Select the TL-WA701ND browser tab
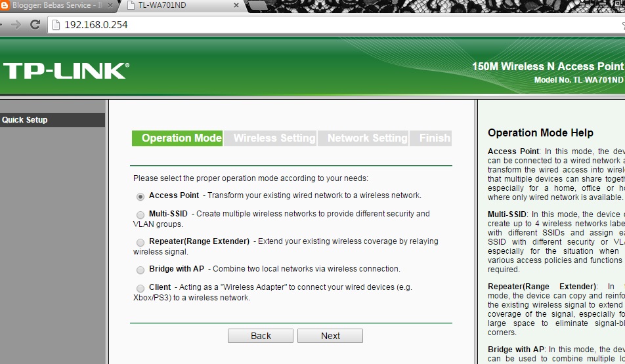625x364 pixels. click(x=182, y=6)
